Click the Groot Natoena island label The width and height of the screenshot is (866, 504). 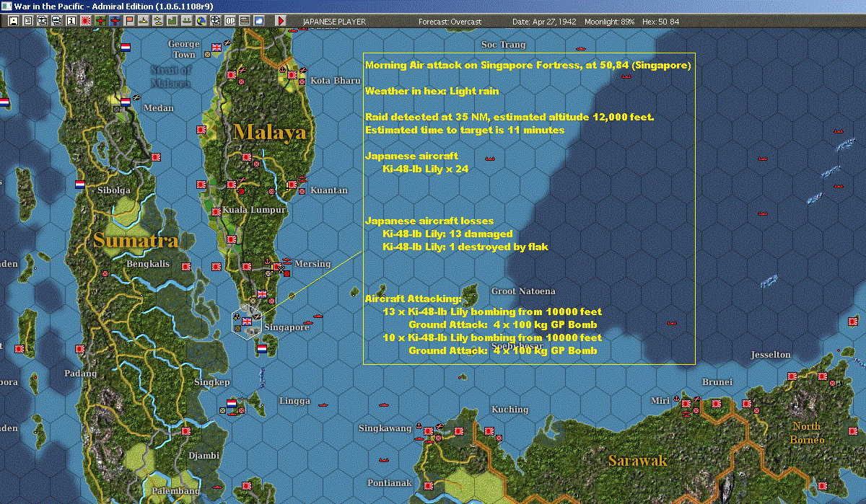(523, 291)
